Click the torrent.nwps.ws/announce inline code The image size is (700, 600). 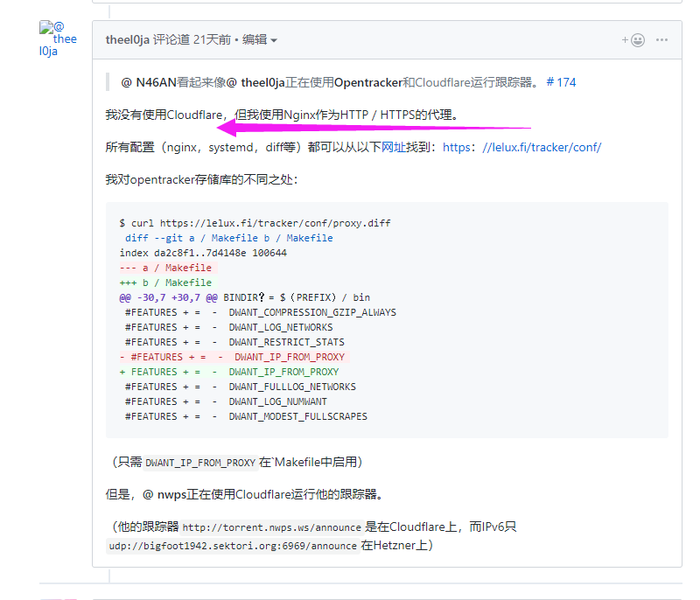click(x=271, y=527)
